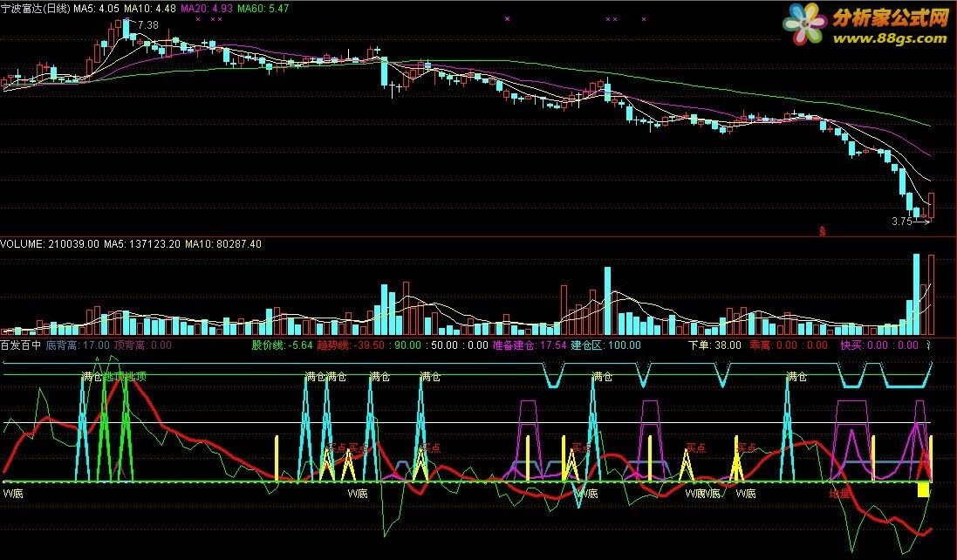
Task: Select the 准备建仓: 17.54 value
Action: pyautogui.click(x=530, y=345)
